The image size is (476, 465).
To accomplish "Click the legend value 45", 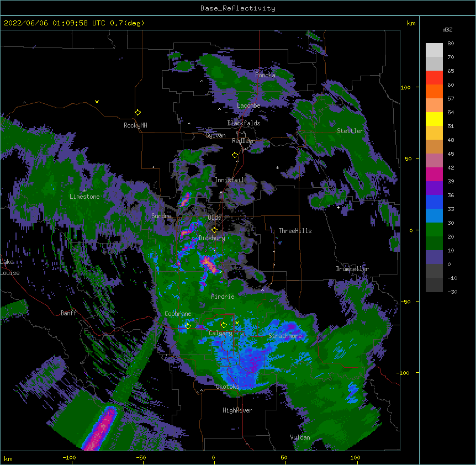I will pos(451,154).
